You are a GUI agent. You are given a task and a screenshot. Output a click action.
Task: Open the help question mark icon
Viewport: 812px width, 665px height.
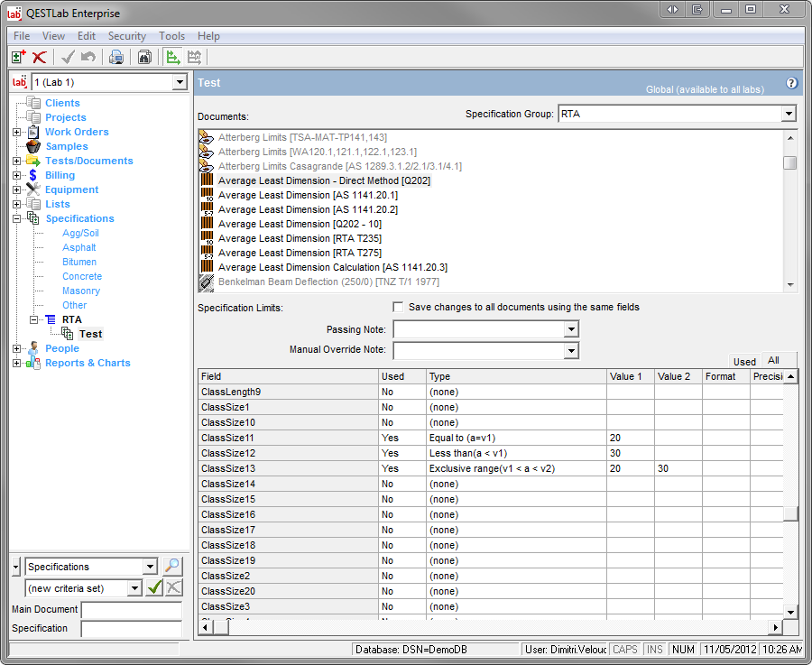point(791,83)
